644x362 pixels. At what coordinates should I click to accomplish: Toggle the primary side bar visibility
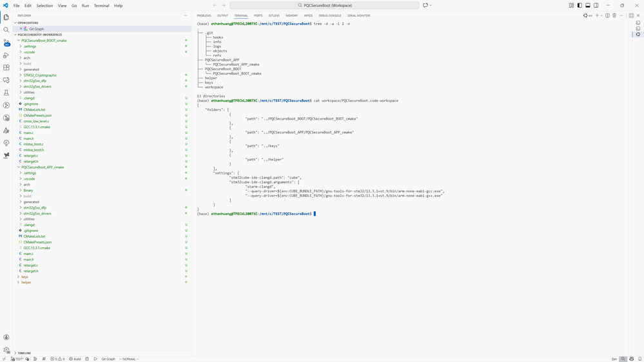coord(580,5)
